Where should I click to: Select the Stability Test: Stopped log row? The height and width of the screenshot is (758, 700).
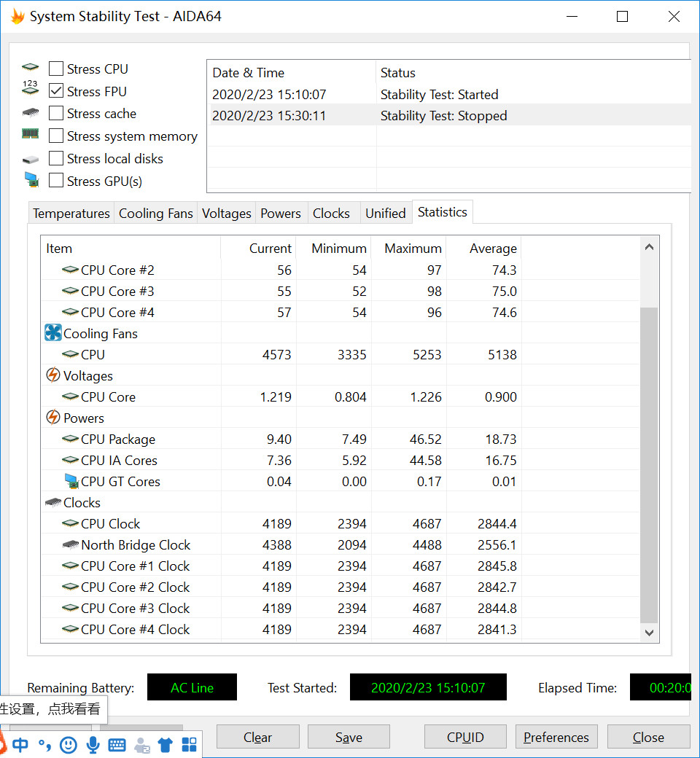tap(449, 116)
